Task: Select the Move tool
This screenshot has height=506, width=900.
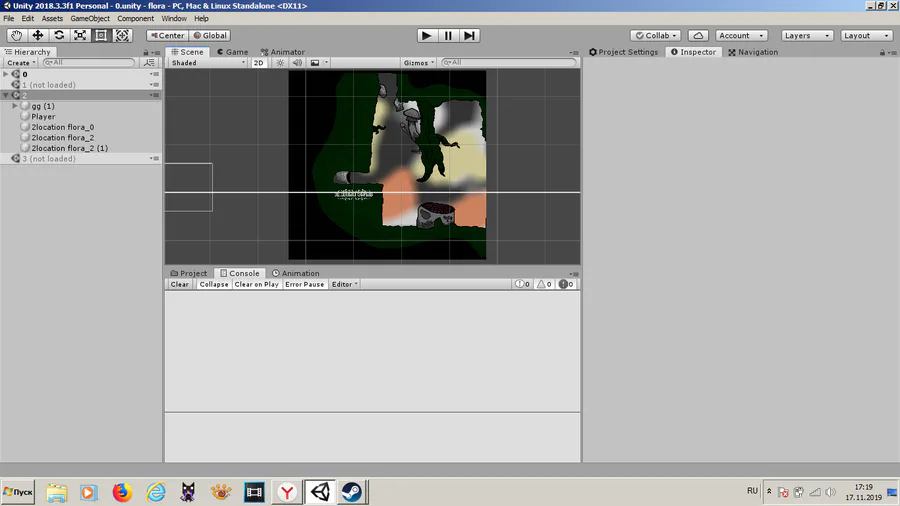Action: [37, 36]
